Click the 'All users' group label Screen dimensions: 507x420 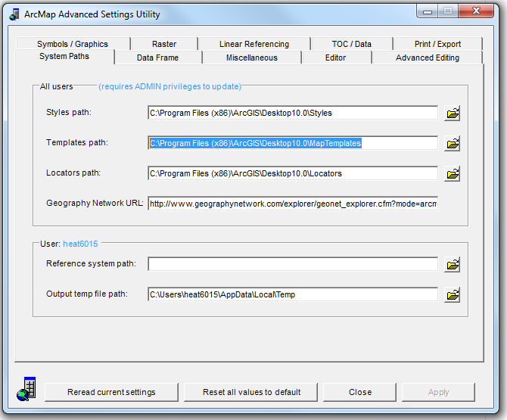(57, 87)
